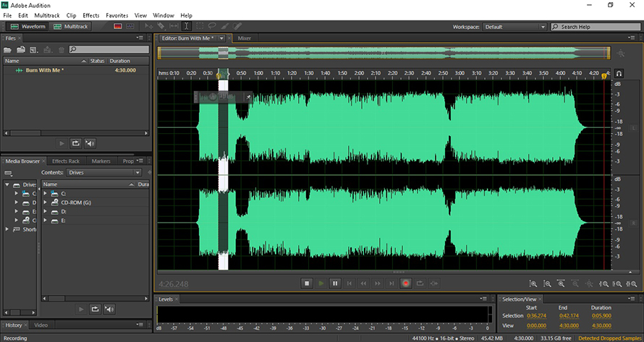644x342 pixels.
Task: Toggle Loop Playback in transport controls
Action: tap(420, 283)
